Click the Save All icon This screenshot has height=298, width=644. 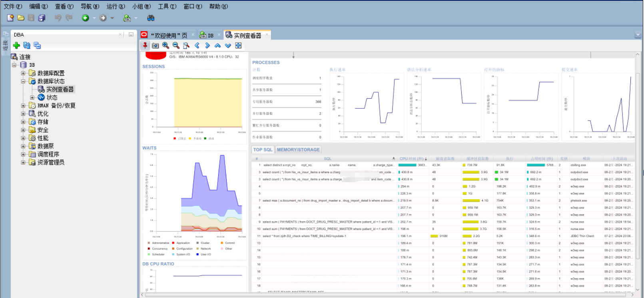click(x=42, y=18)
